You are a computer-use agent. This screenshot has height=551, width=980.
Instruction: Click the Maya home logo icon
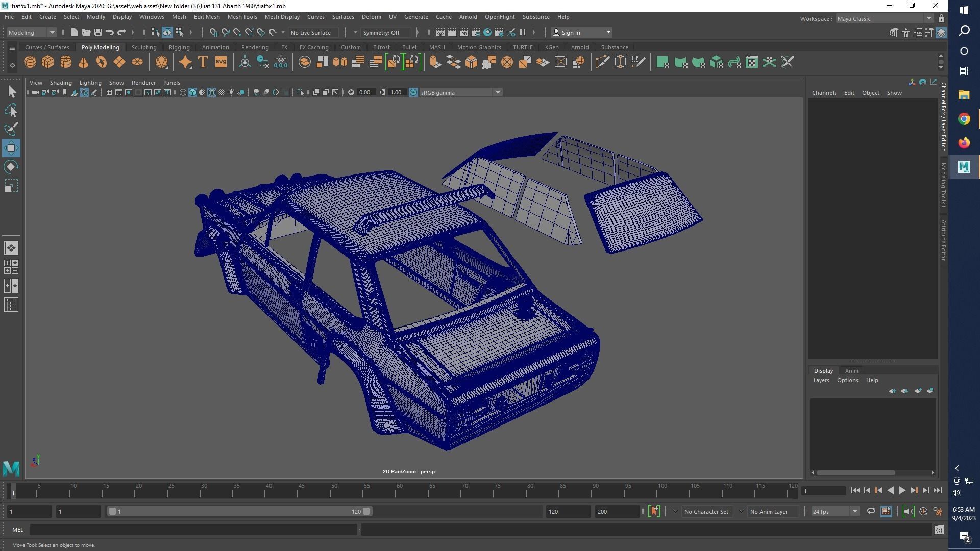coord(11,468)
